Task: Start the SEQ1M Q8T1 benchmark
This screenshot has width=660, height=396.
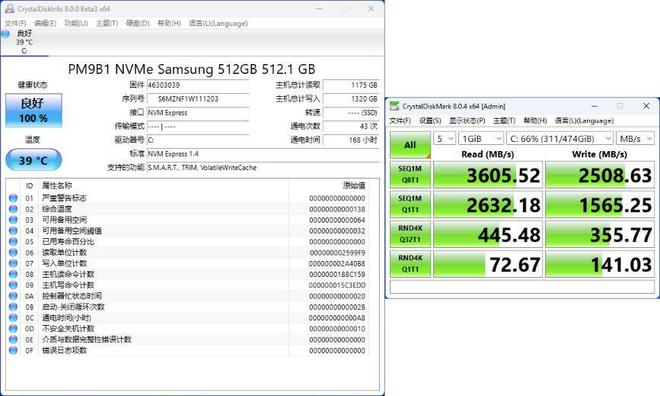Action: point(410,174)
